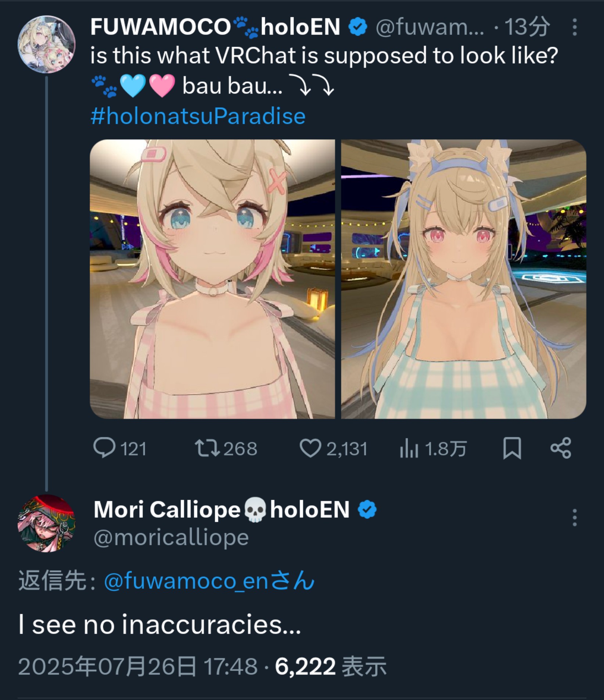Open FUWAMOCO's round profile avatar

[x=46, y=44]
